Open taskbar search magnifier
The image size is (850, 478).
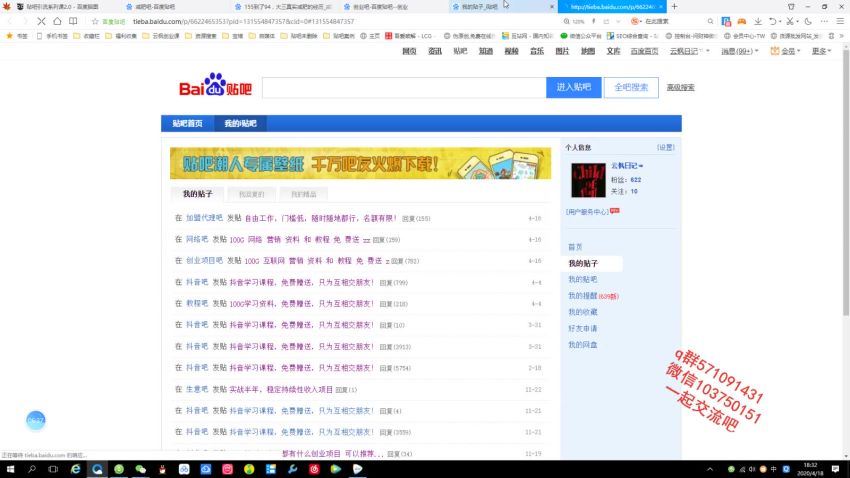click(31, 469)
